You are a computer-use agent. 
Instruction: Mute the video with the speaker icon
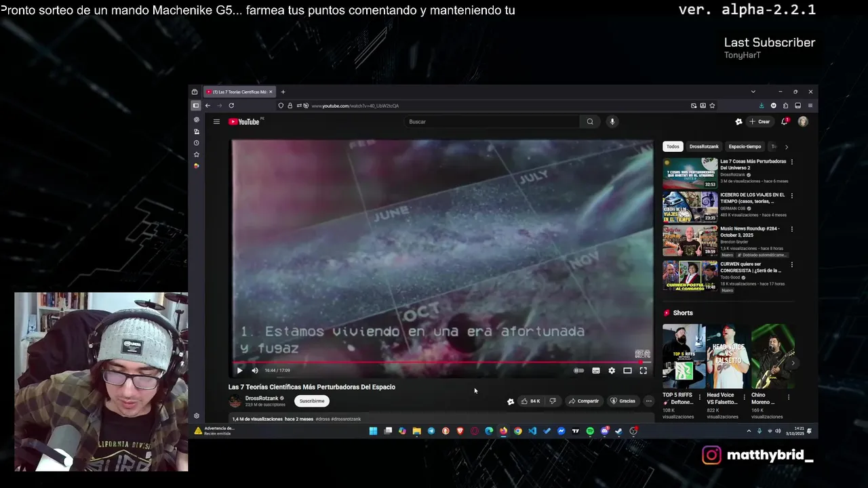coord(255,371)
